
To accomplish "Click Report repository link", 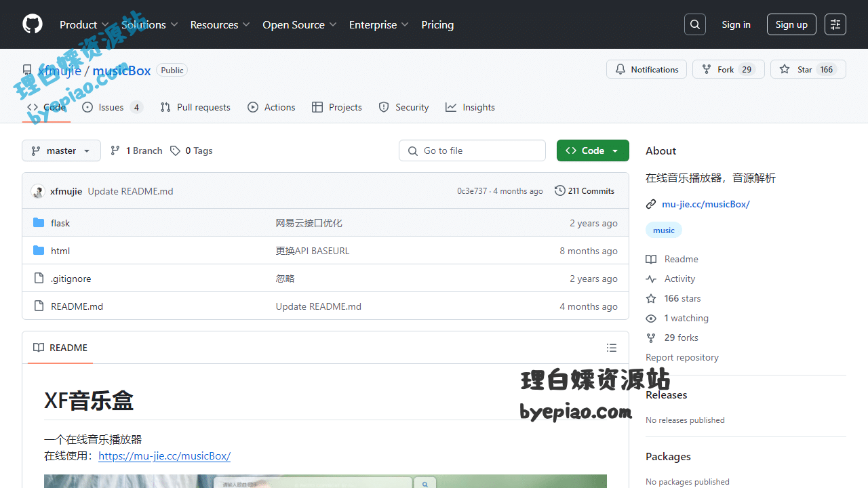I will point(682,357).
